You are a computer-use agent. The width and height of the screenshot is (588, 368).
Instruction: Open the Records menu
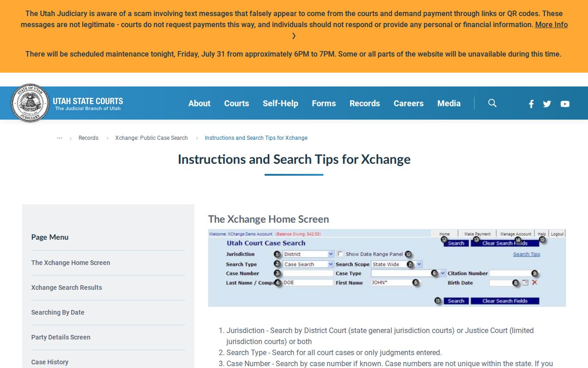point(365,103)
